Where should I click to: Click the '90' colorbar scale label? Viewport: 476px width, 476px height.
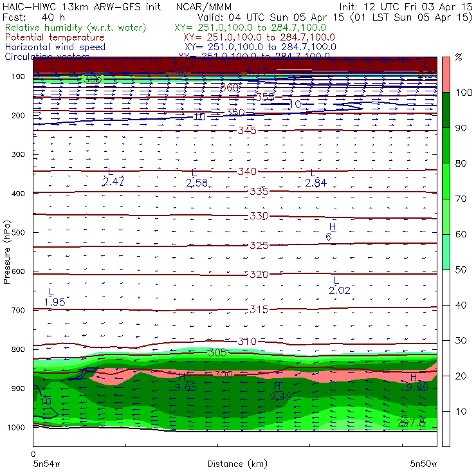pos(461,128)
